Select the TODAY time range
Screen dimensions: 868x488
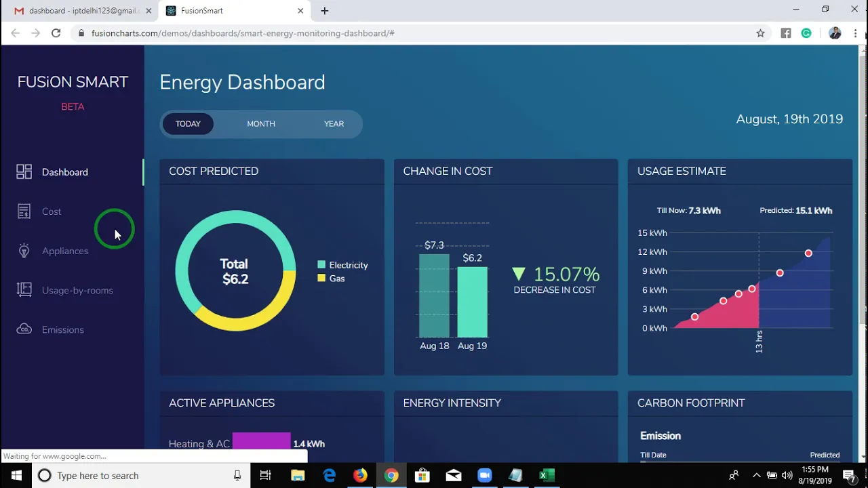click(188, 124)
